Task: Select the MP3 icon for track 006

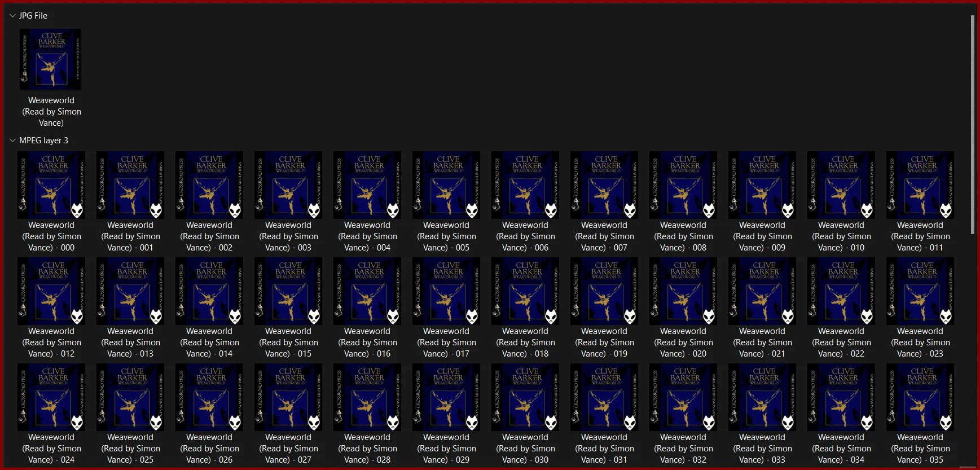Action: pos(525,185)
